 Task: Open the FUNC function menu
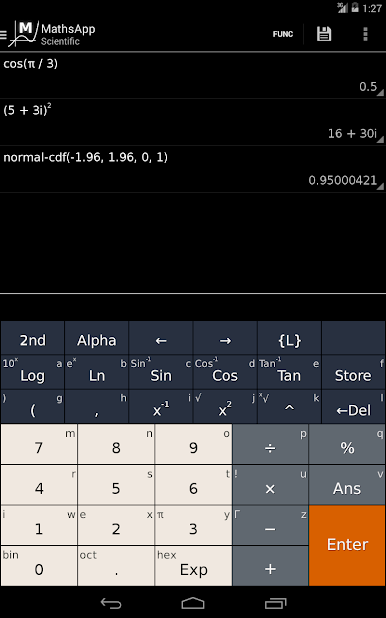283,34
